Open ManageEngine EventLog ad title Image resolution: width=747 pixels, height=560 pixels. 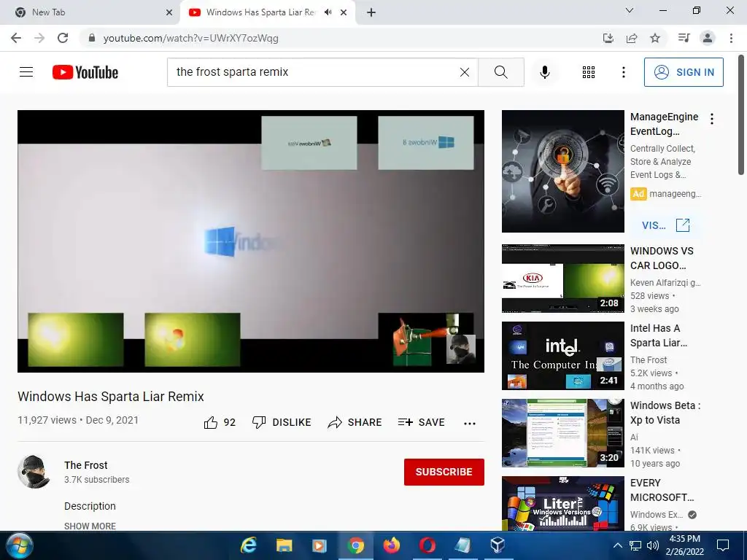[x=664, y=124]
